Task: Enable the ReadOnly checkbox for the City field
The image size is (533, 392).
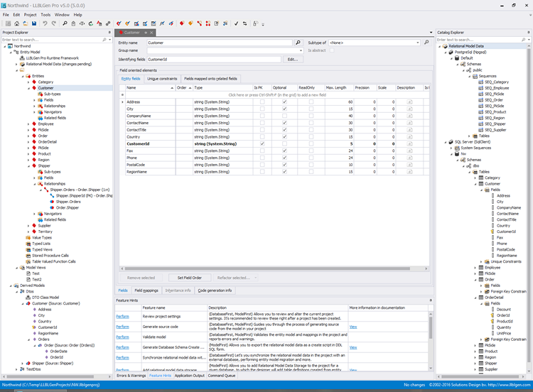Action: pyautogui.click(x=311, y=109)
